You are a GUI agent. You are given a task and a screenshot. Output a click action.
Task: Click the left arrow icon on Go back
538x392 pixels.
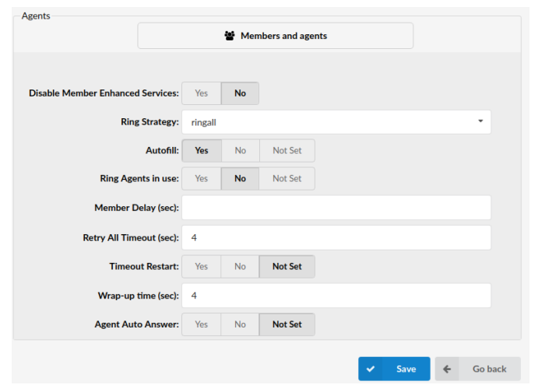pyautogui.click(x=447, y=369)
